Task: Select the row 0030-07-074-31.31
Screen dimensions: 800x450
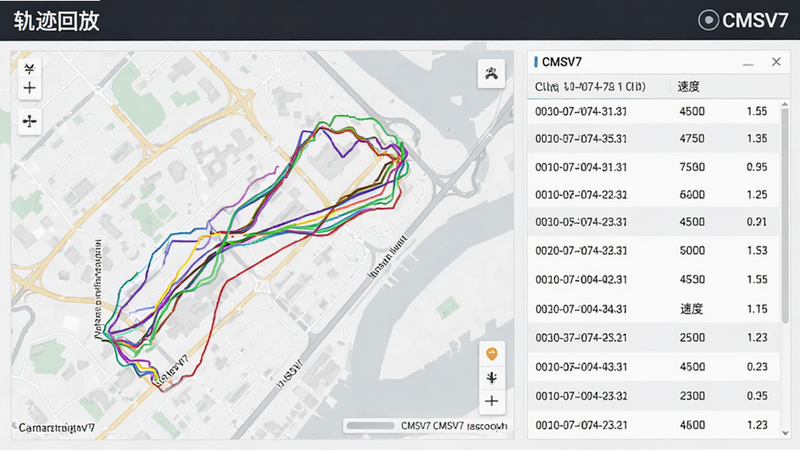Action: pos(654,111)
